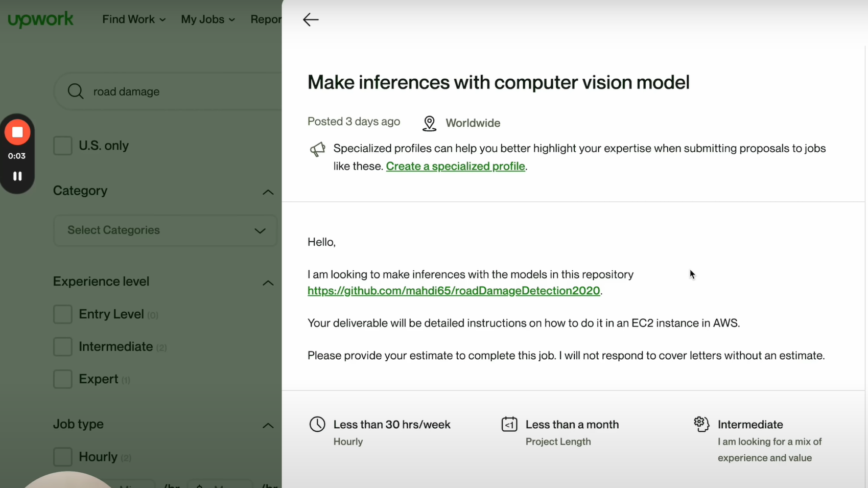
Task: Stop the screen recording
Action: pos(17,132)
